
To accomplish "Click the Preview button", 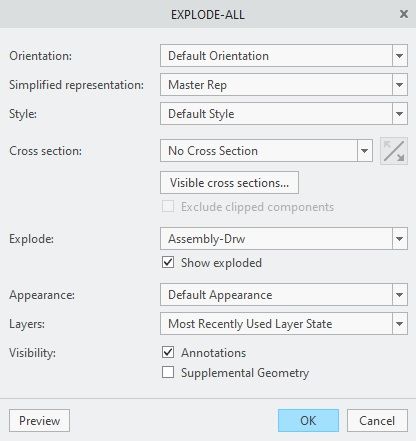I will (x=39, y=421).
